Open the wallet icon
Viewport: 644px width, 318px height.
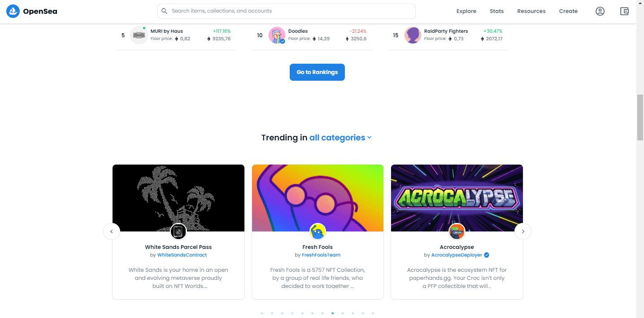624,11
